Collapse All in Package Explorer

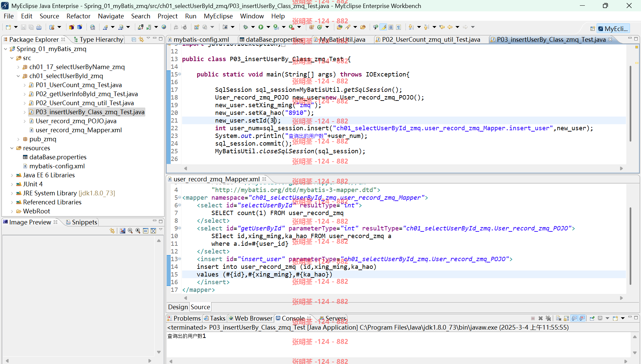tap(134, 39)
